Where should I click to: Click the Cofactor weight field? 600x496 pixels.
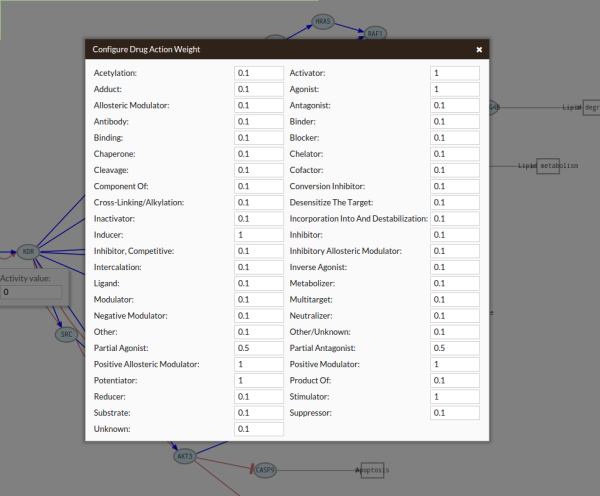click(x=455, y=170)
